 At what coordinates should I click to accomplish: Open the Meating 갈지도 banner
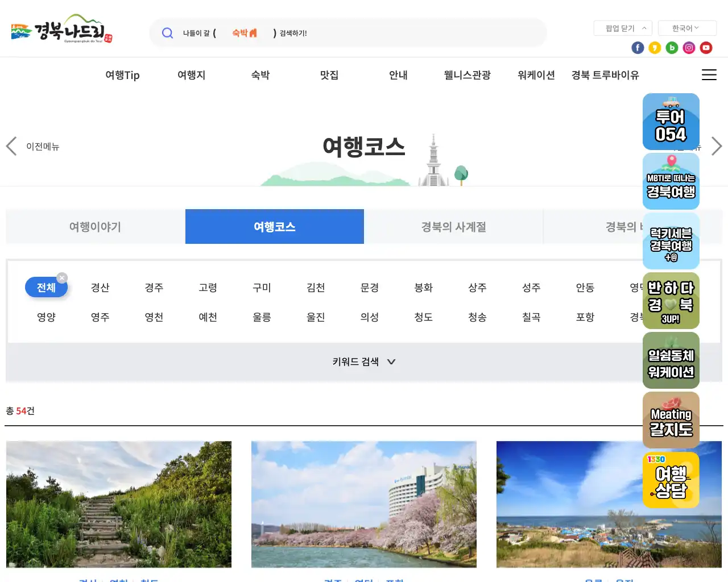tap(671, 420)
